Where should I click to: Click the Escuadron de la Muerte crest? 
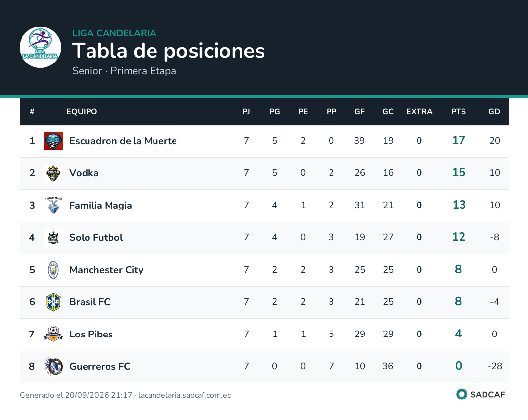click(x=53, y=141)
